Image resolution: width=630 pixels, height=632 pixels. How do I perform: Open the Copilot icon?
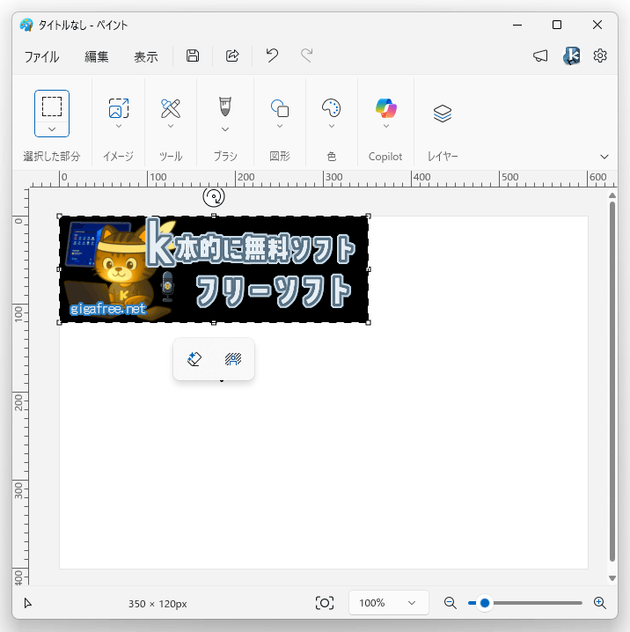(x=386, y=108)
